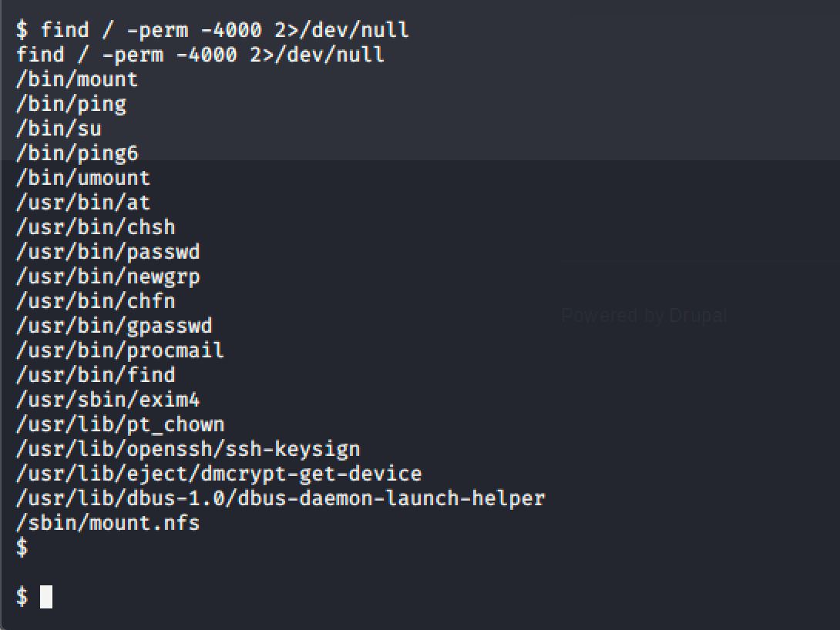The height and width of the screenshot is (630, 840).
Task: Click the /sbin/mount.nfs entry
Action: 108,523
